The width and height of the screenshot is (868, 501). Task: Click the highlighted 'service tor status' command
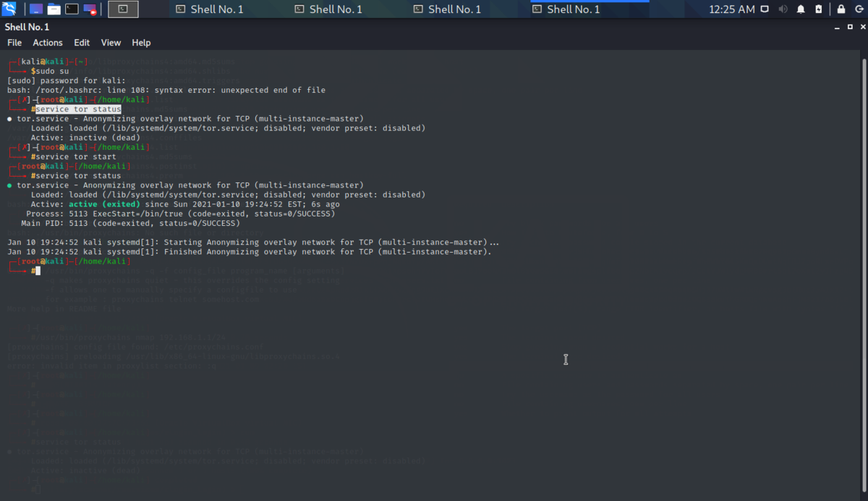(78, 109)
